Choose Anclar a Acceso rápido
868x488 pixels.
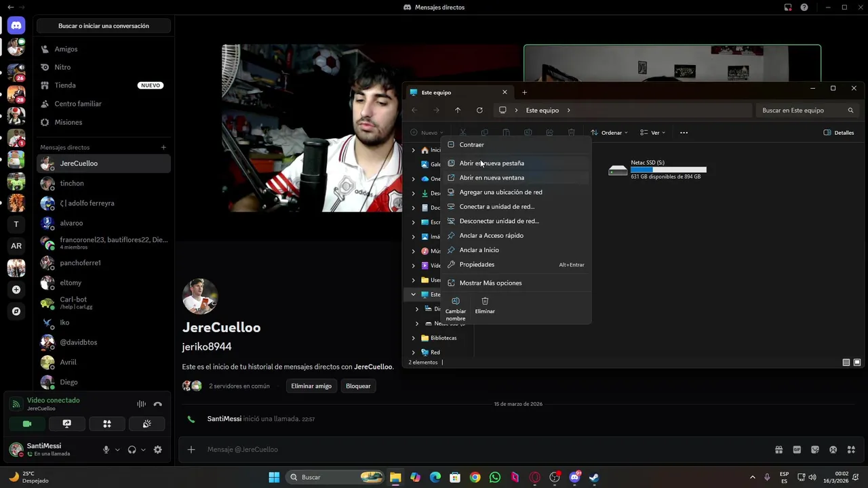point(516,235)
